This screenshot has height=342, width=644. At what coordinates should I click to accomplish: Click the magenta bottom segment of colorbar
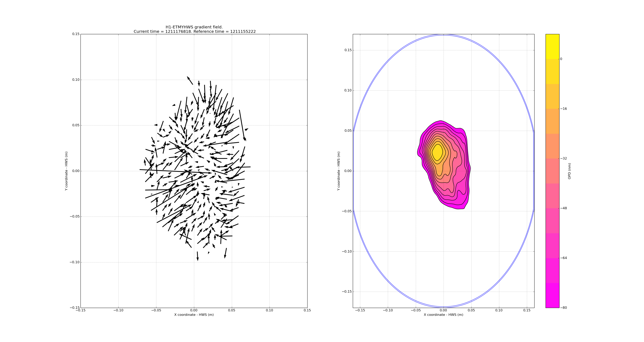click(x=552, y=295)
